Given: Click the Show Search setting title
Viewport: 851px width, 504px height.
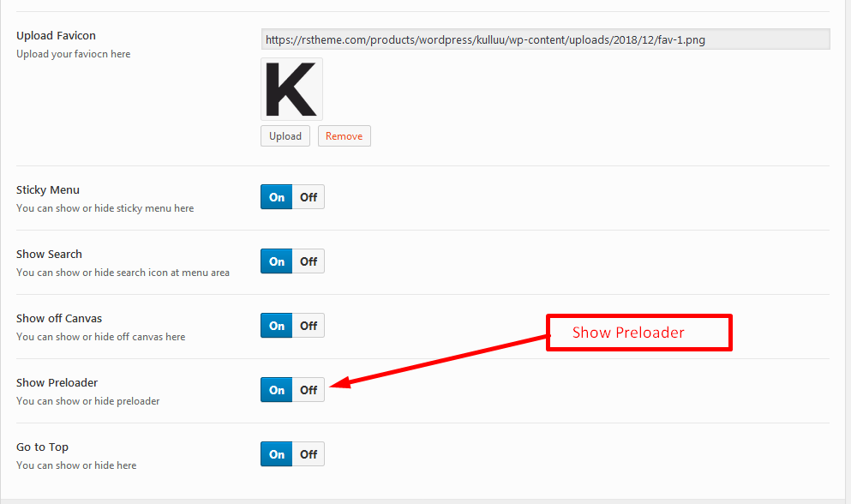Looking at the screenshot, I should [x=49, y=255].
